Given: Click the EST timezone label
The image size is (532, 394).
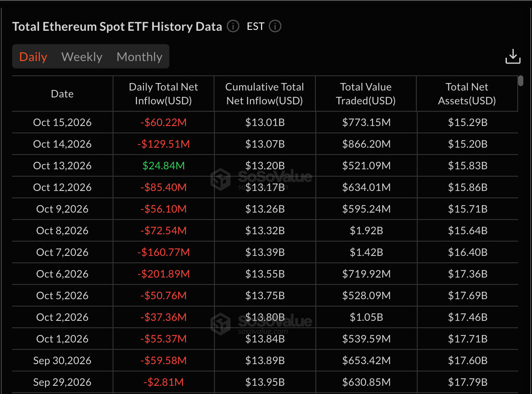Looking at the screenshot, I should coord(256,26).
